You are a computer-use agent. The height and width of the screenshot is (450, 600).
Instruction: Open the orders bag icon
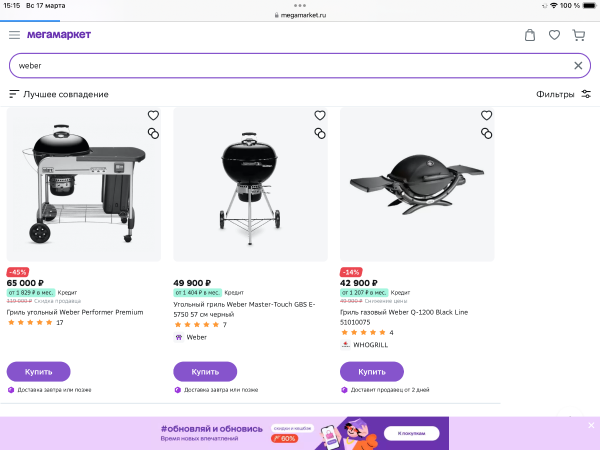[x=529, y=35]
